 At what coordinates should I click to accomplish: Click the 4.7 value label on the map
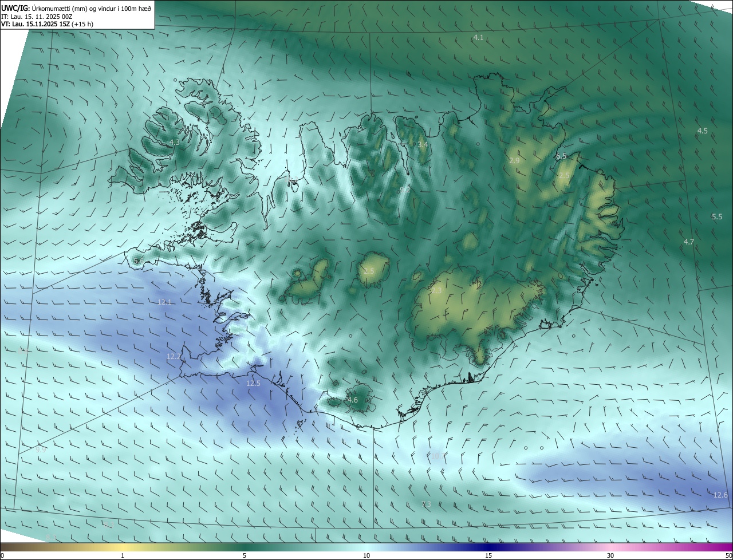tap(689, 242)
